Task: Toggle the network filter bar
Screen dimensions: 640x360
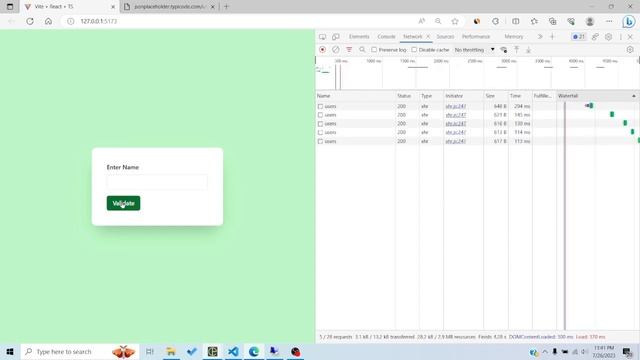Action: pos(349,50)
